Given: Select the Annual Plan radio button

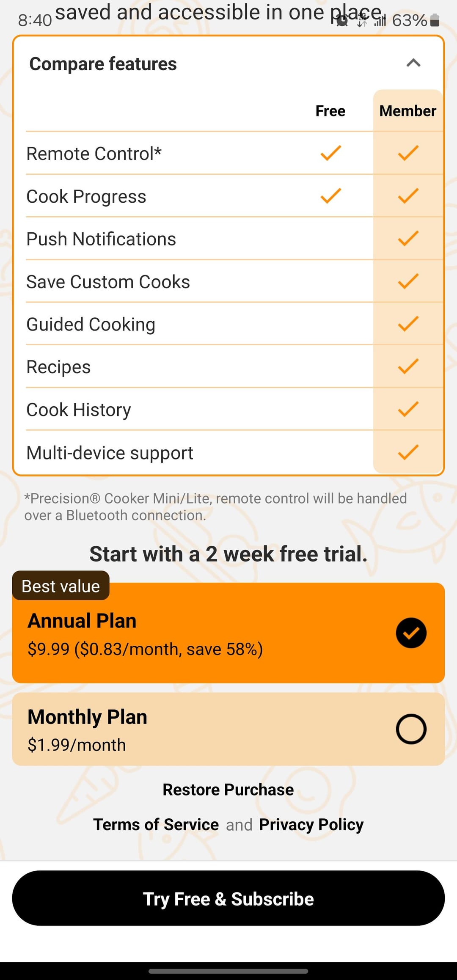Looking at the screenshot, I should click(411, 633).
